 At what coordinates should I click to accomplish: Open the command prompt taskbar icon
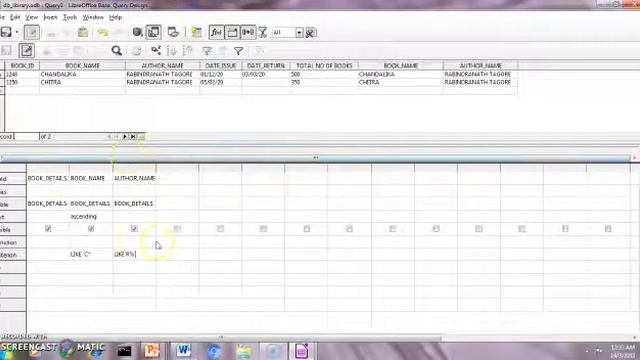[124, 351]
